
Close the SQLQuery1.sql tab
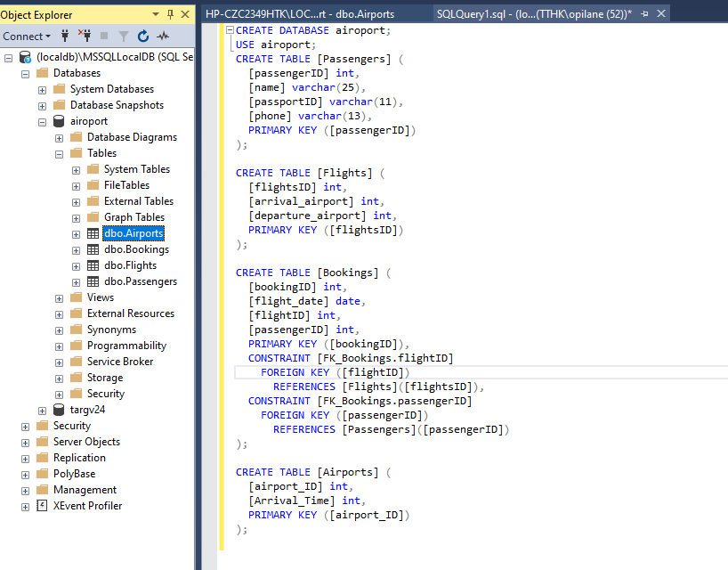coord(661,14)
